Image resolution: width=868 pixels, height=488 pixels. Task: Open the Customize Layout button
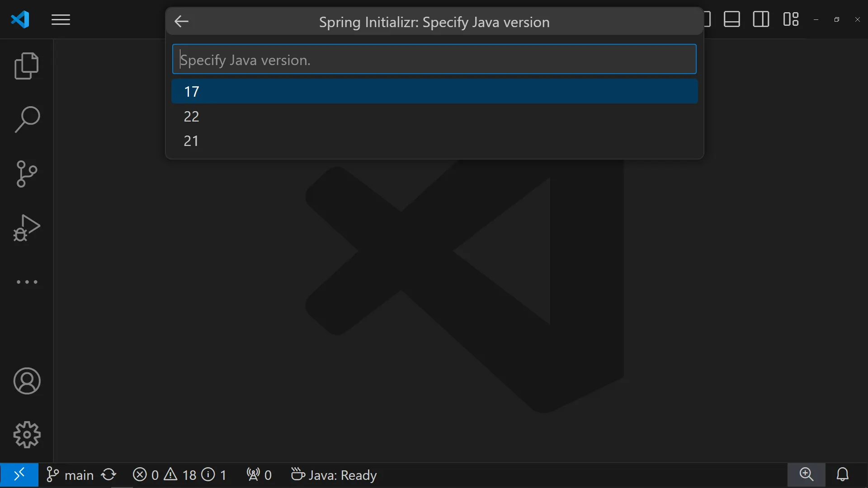pos(791,19)
